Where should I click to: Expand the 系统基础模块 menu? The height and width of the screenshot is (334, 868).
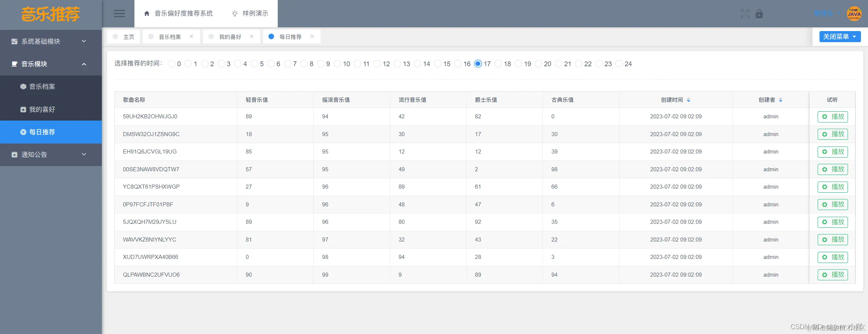51,41
